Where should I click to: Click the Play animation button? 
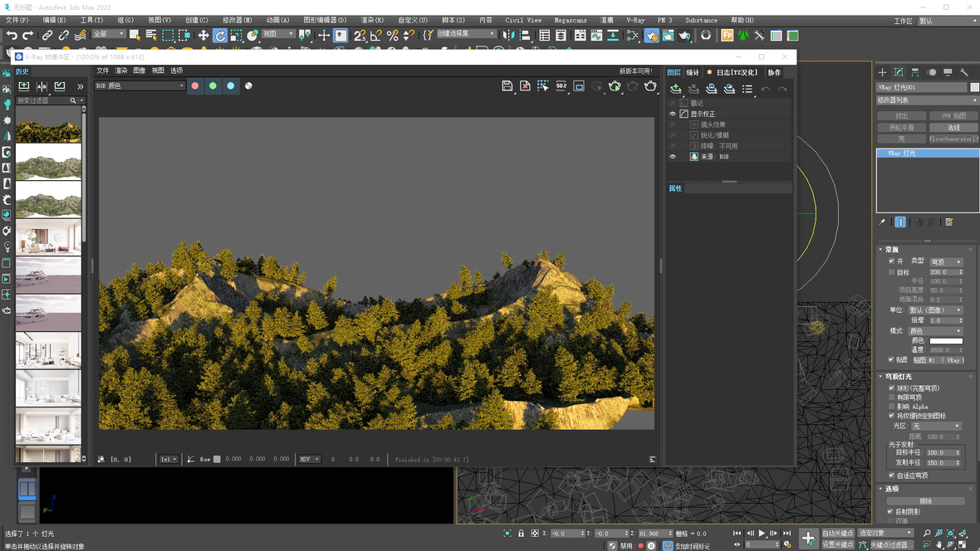tap(762, 534)
